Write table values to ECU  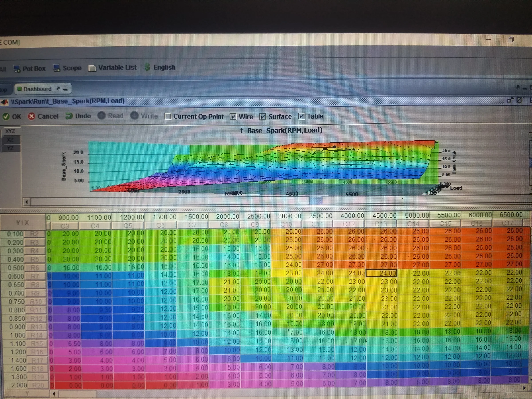click(144, 116)
